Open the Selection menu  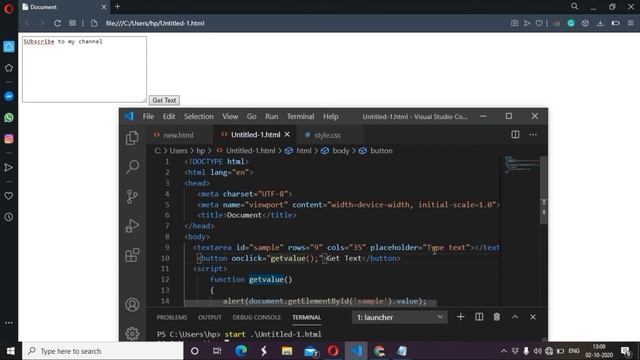pos(198,116)
